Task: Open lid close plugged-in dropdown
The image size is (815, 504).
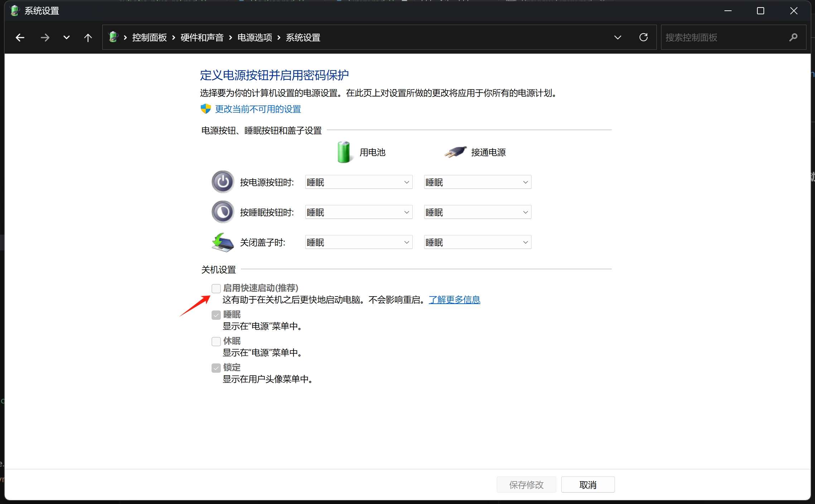Action: point(477,243)
